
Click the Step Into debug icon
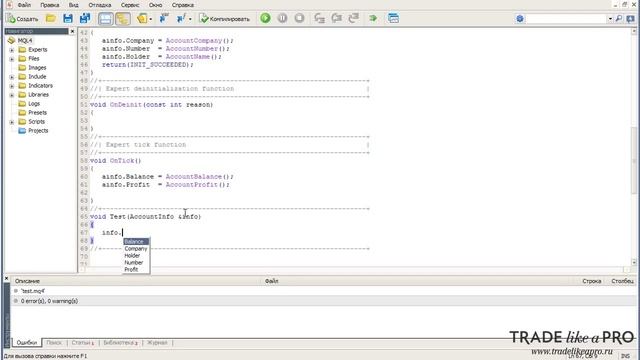[319, 18]
